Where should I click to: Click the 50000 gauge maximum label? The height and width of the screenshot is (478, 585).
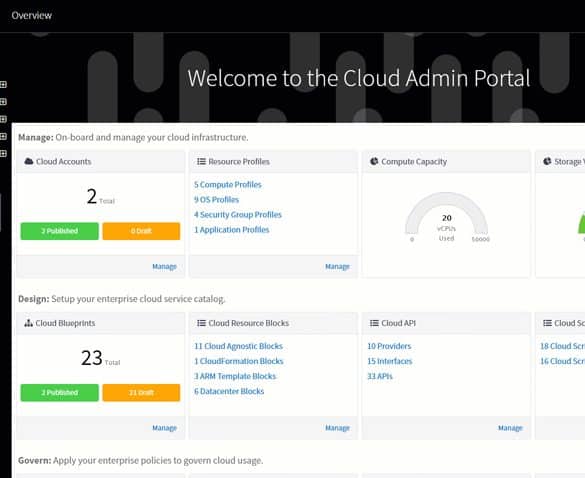click(481, 239)
